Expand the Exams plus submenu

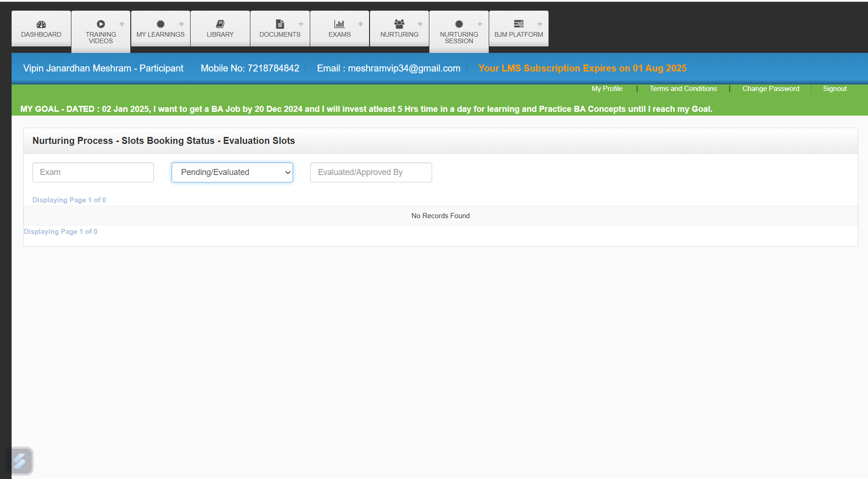pos(361,24)
